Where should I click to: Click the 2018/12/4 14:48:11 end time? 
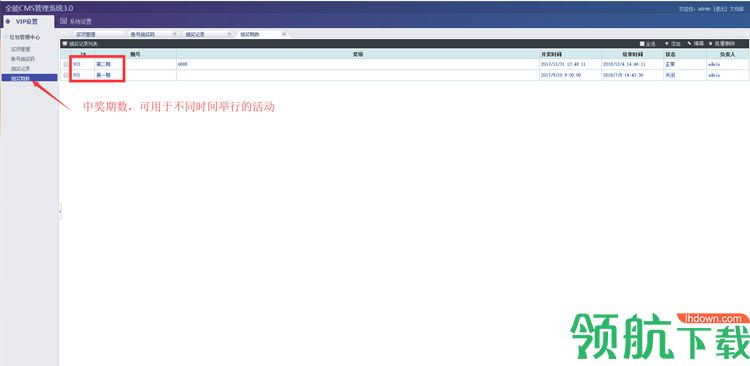[624, 64]
